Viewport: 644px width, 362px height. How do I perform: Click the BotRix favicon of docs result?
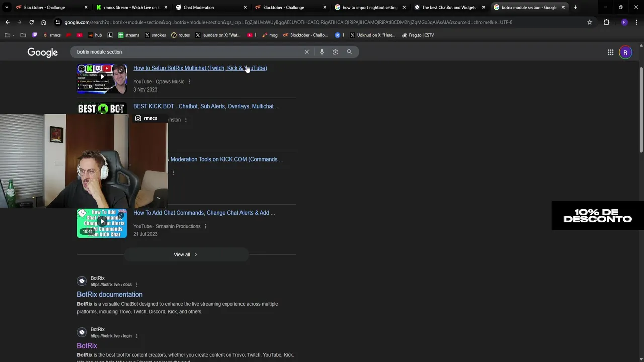point(82,281)
